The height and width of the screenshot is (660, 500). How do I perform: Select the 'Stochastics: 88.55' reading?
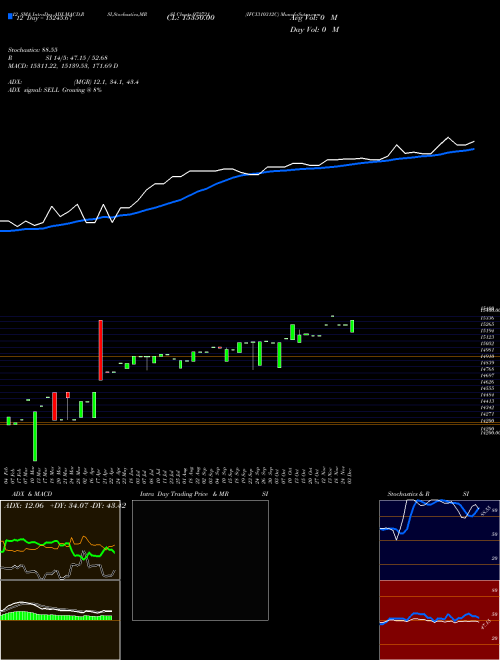point(33,50)
